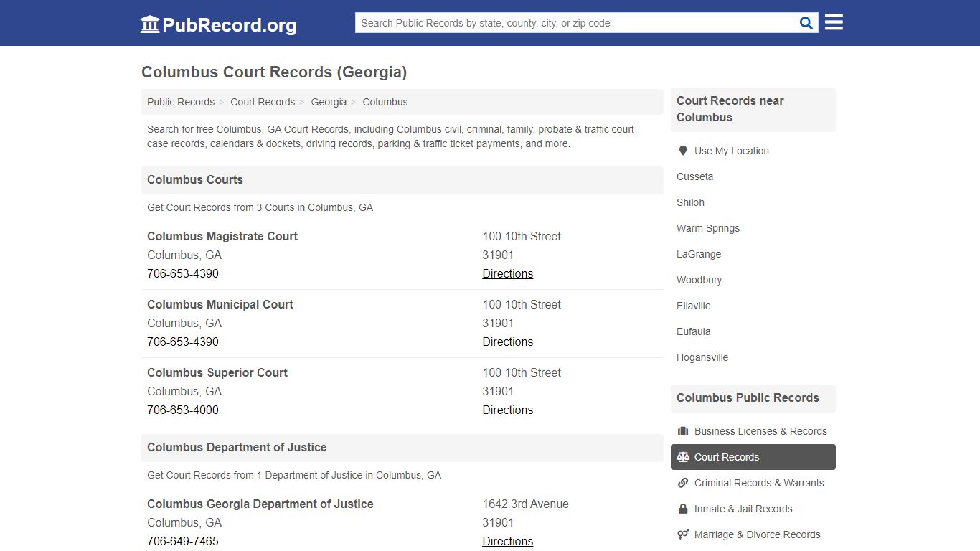The width and height of the screenshot is (980, 551).
Task: Select Use My Location
Action: (x=732, y=151)
